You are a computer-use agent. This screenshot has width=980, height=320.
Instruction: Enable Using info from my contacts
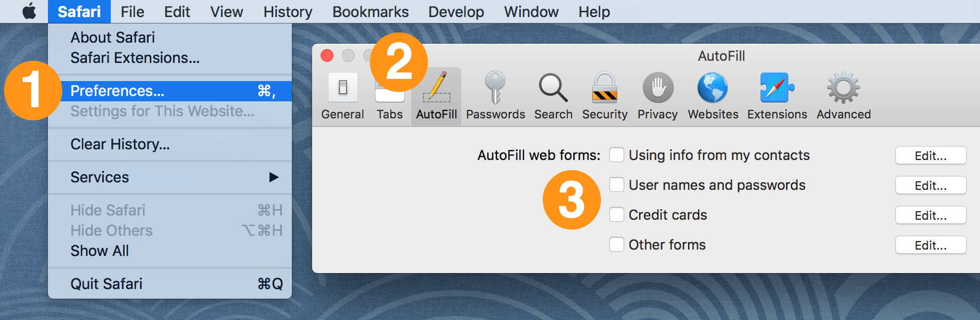click(x=617, y=155)
